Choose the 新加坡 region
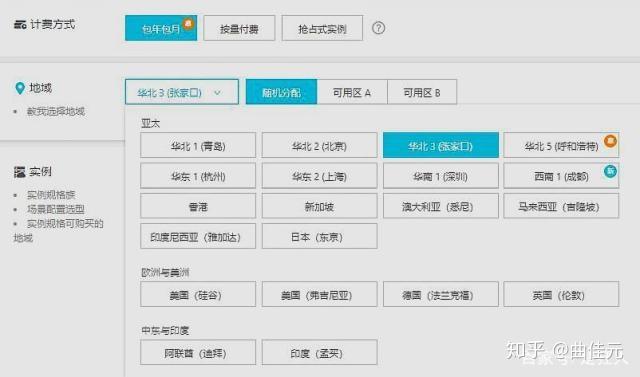 (319, 206)
